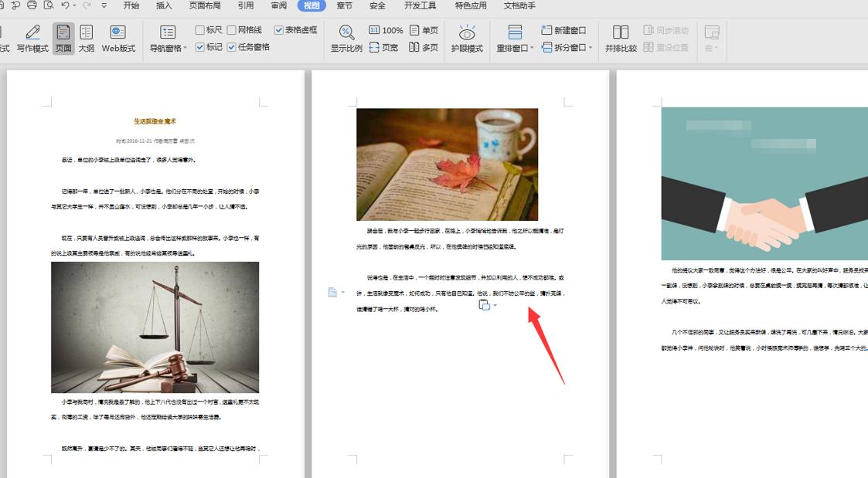Switch to Web版式 layout view

click(x=118, y=38)
